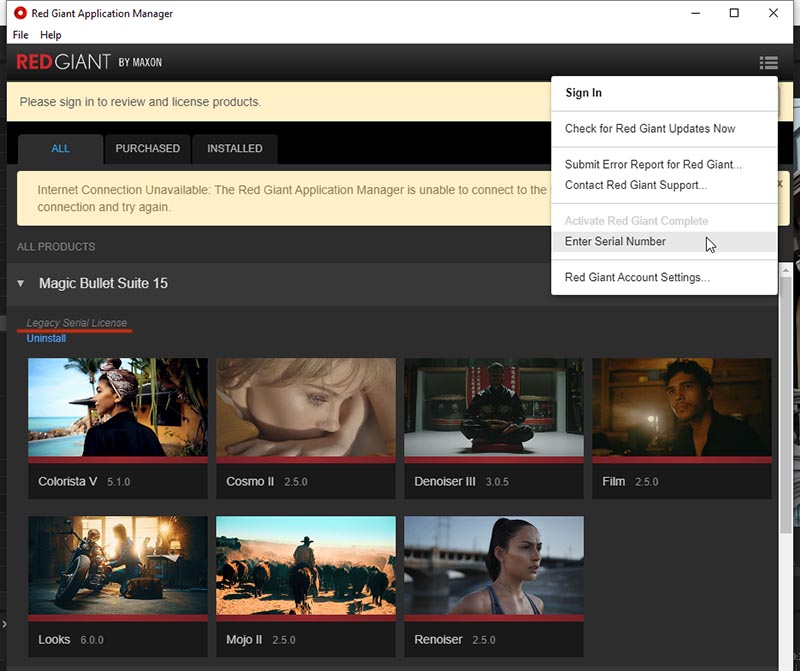
Task: Click the Red Giant app icon in title bar
Action: [x=20, y=13]
